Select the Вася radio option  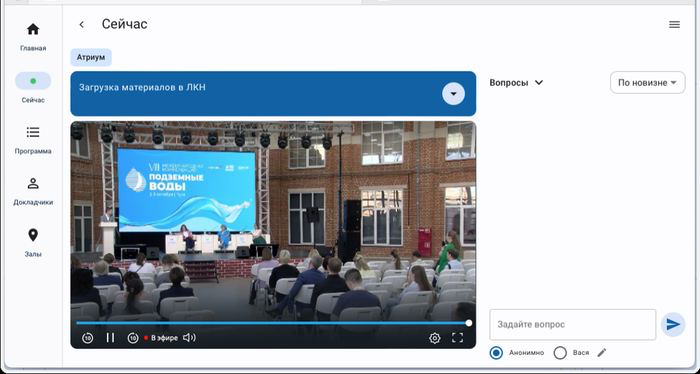pos(560,353)
